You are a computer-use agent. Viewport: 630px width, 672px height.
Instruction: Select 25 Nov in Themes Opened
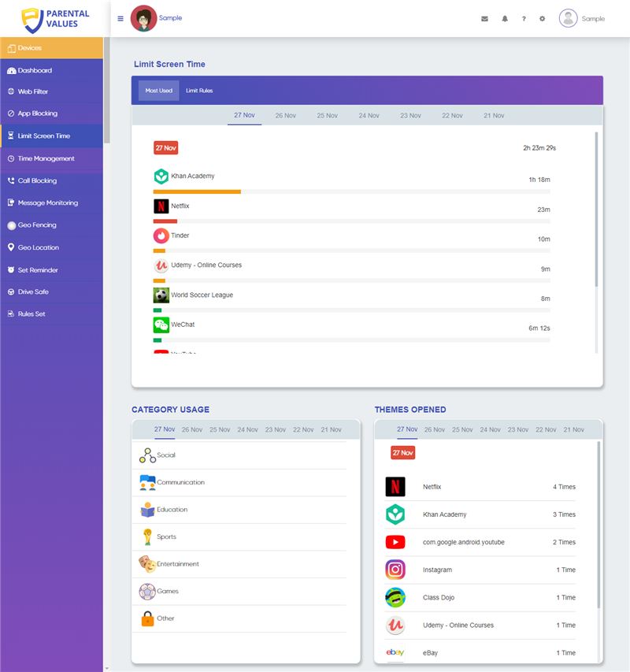[x=462, y=429]
